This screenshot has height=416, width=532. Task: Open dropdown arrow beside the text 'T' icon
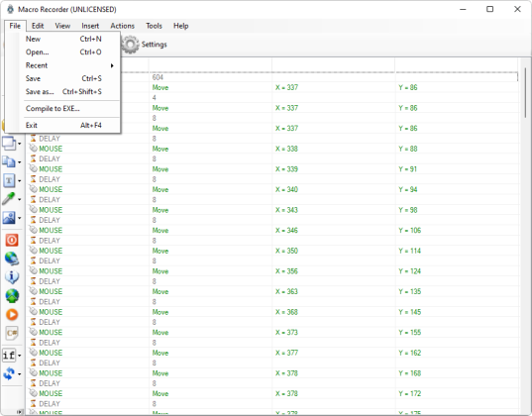(x=20, y=181)
